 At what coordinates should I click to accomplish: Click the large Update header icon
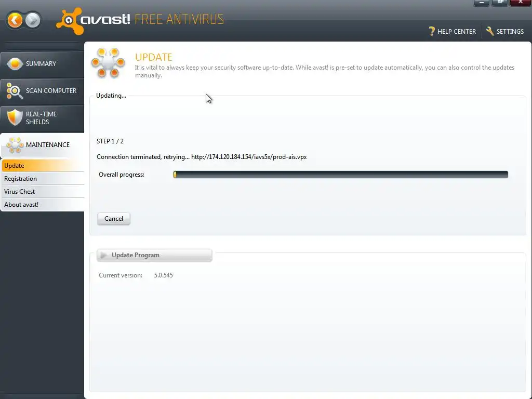[108, 63]
